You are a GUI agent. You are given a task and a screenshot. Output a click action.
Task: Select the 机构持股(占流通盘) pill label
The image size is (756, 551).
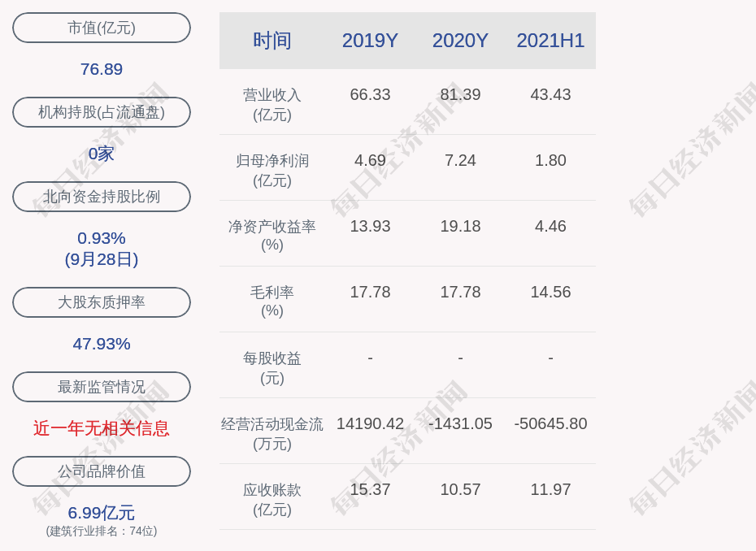click(x=102, y=112)
